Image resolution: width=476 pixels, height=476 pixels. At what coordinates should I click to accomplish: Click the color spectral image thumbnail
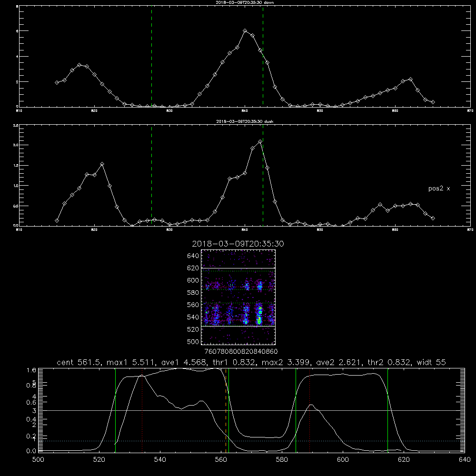pyautogui.click(x=238, y=297)
